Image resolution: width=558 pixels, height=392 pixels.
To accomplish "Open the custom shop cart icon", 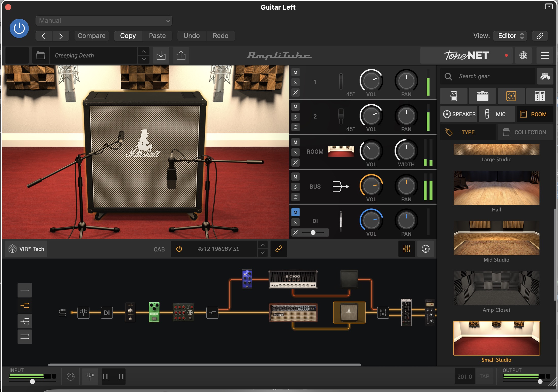I will tap(545, 76).
